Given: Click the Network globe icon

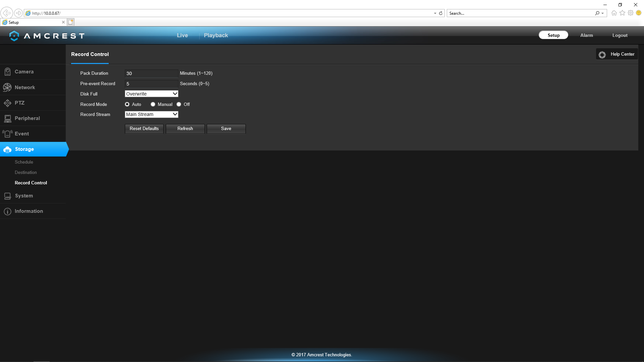Looking at the screenshot, I should pyautogui.click(x=7, y=87).
